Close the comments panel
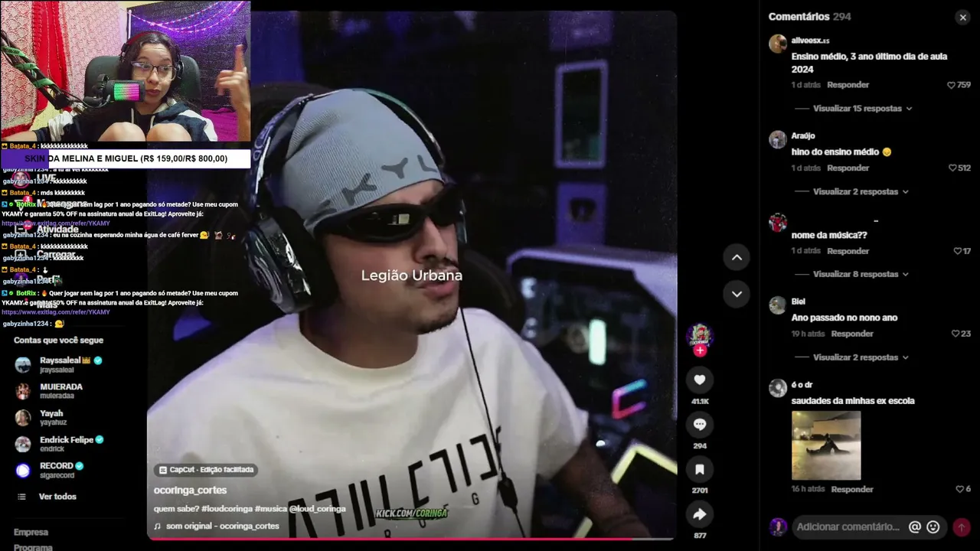Image resolution: width=980 pixels, height=551 pixels. click(962, 18)
